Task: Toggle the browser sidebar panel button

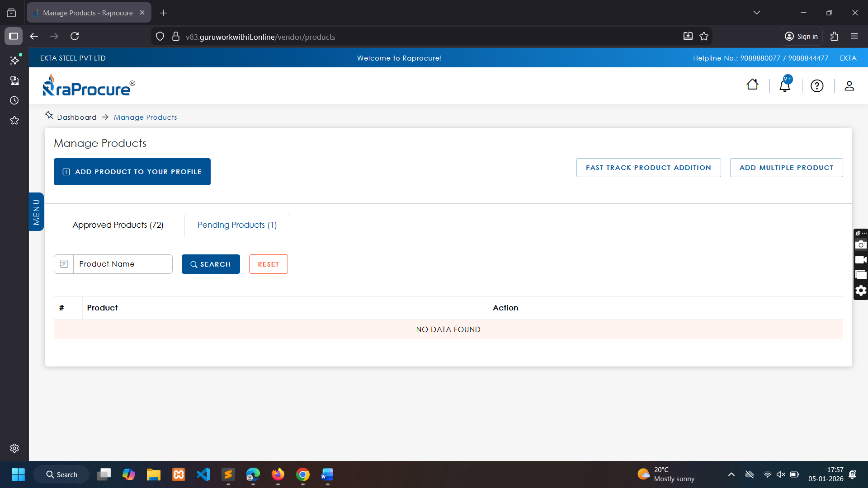Action: pyautogui.click(x=14, y=36)
